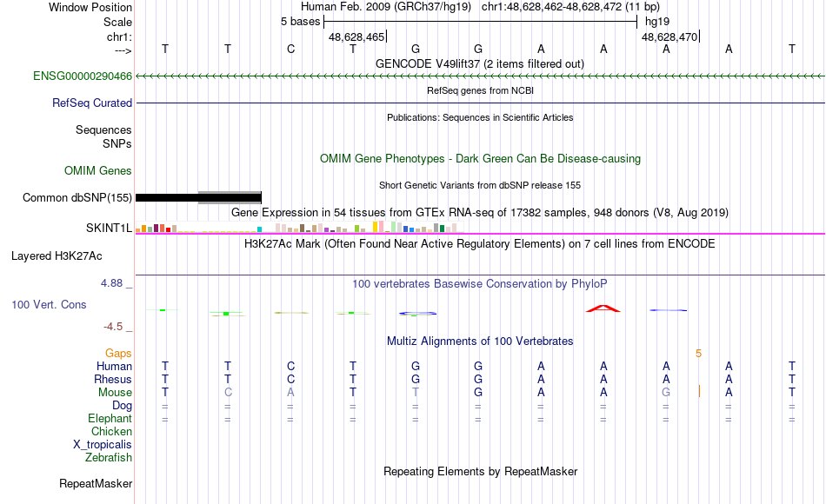The height and width of the screenshot is (504, 826).
Task: Click the Sequences track label
Action: pos(103,129)
